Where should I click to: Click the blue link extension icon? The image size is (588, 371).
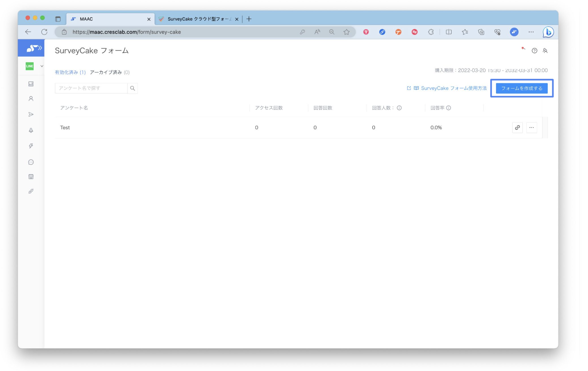(x=382, y=32)
